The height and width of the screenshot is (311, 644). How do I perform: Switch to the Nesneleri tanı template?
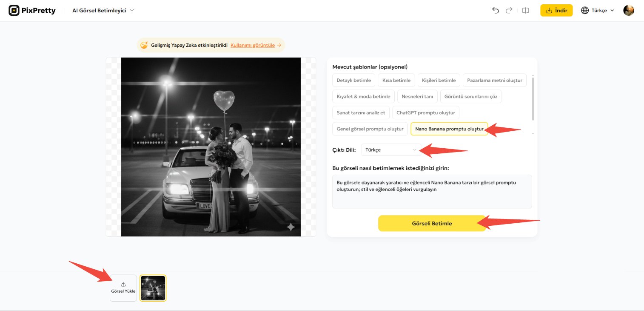pyautogui.click(x=417, y=96)
